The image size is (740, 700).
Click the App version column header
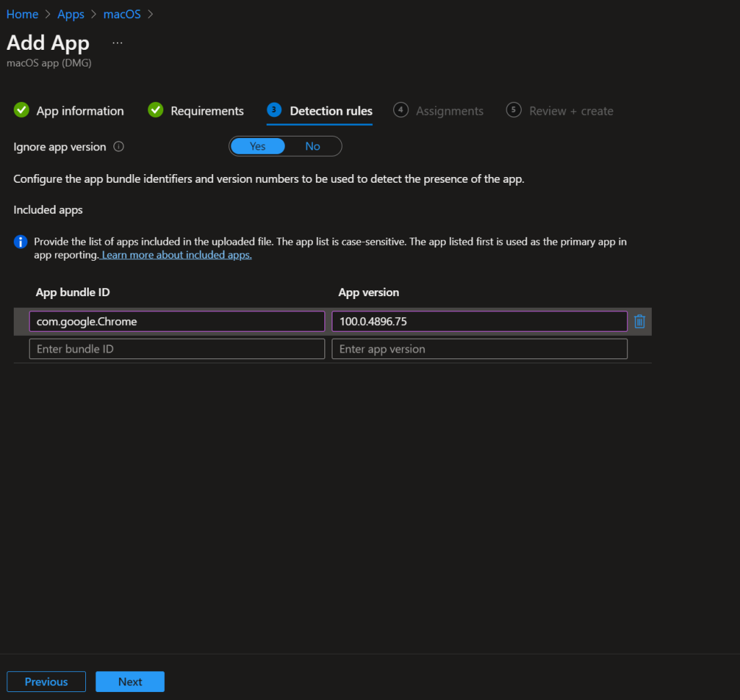coord(369,293)
